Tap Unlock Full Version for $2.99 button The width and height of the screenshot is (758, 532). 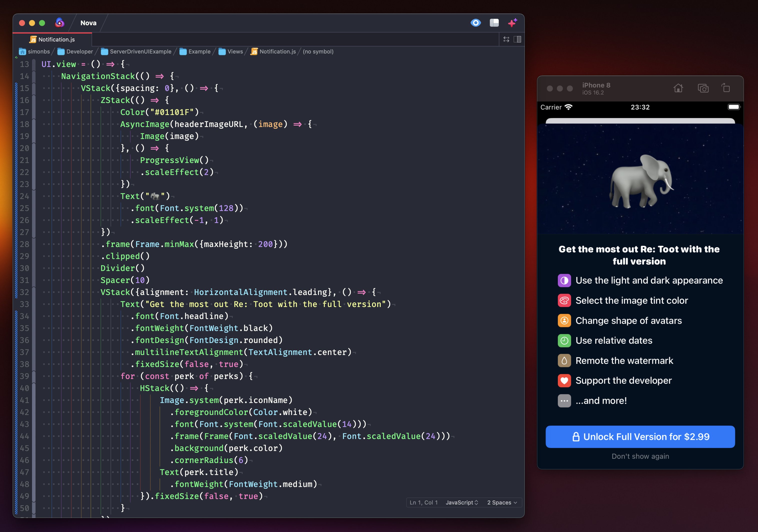point(640,437)
